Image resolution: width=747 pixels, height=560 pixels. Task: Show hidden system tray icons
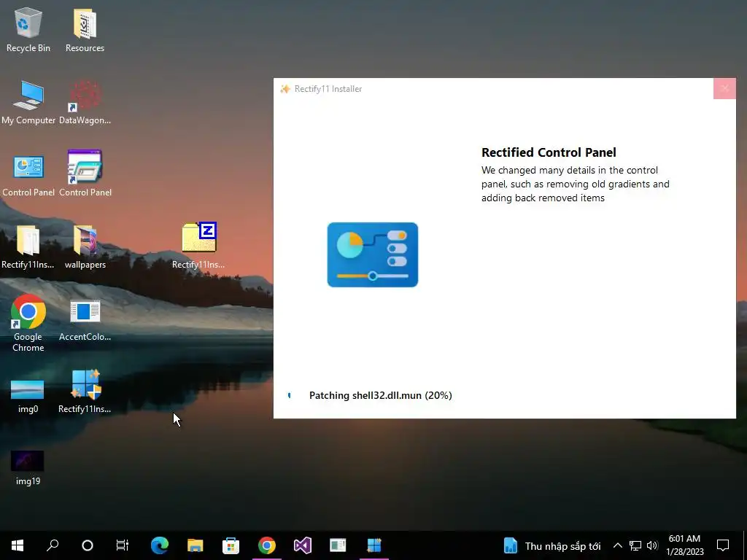click(617, 545)
